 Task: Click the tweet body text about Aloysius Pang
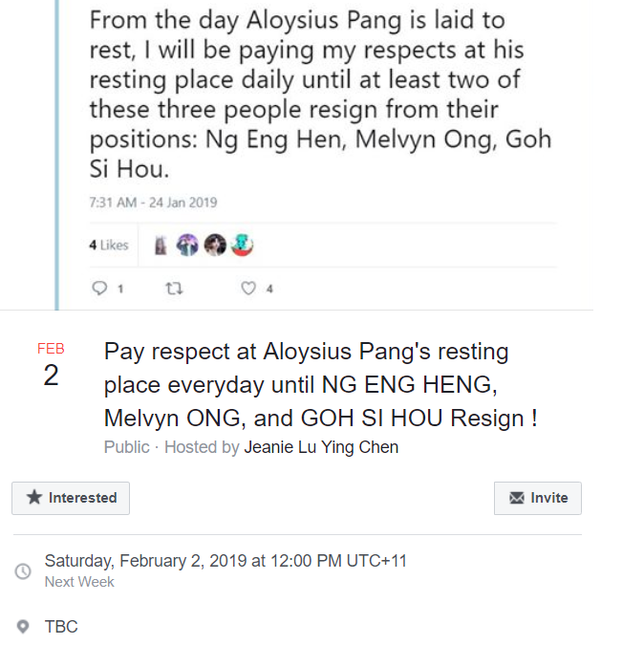(320, 95)
